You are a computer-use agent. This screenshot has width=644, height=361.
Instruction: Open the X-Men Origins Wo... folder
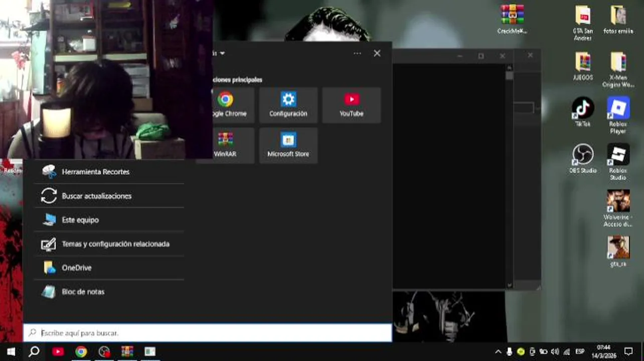click(618, 70)
